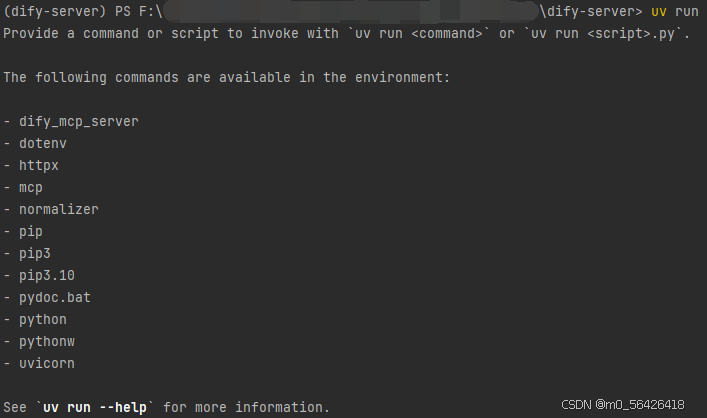Image resolution: width=707 pixels, height=418 pixels.
Task: Click the pip3 command entry
Action: (35, 253)
